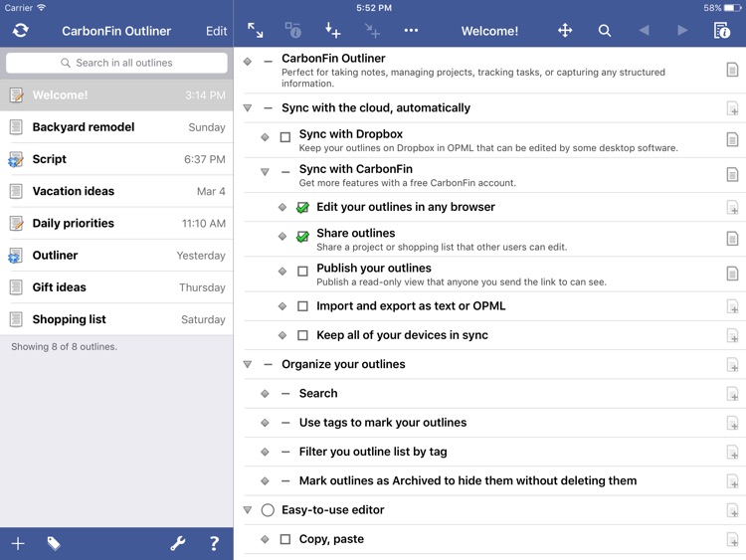Tap the grayed indent item toolbar icon
The image size is (746, 560).
click(373, 31)
